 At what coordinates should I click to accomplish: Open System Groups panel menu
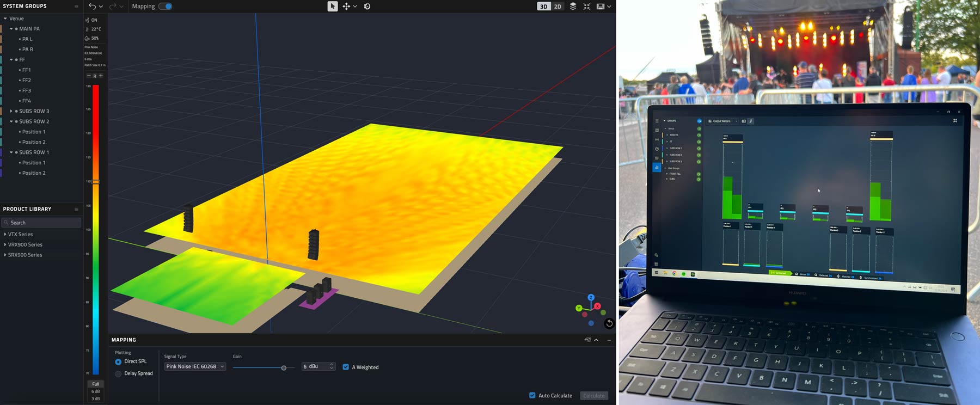pos(76,7)
